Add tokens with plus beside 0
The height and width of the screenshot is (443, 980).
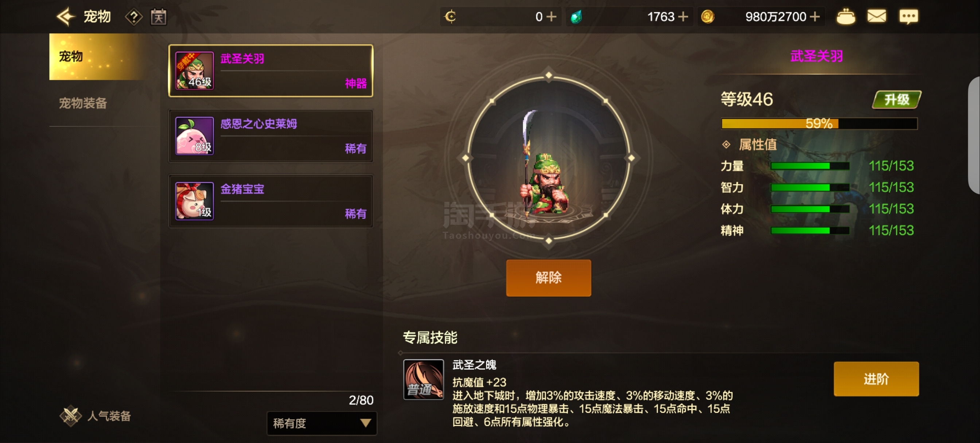551,17
